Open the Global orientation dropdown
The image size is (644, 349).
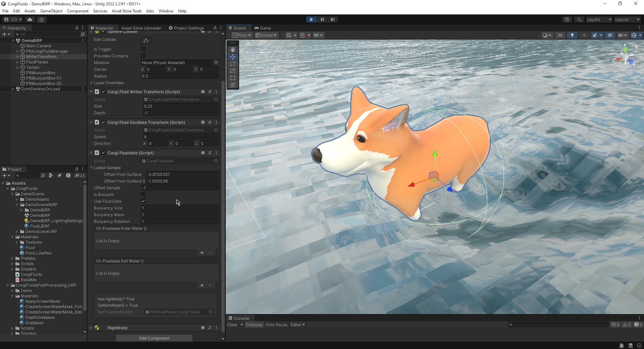coord(266,35)
